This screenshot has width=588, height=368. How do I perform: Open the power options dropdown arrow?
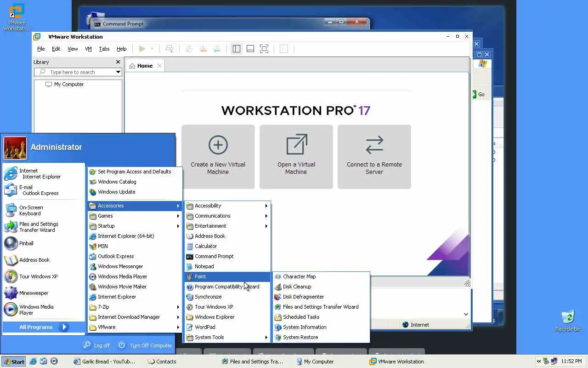(152, 49)
